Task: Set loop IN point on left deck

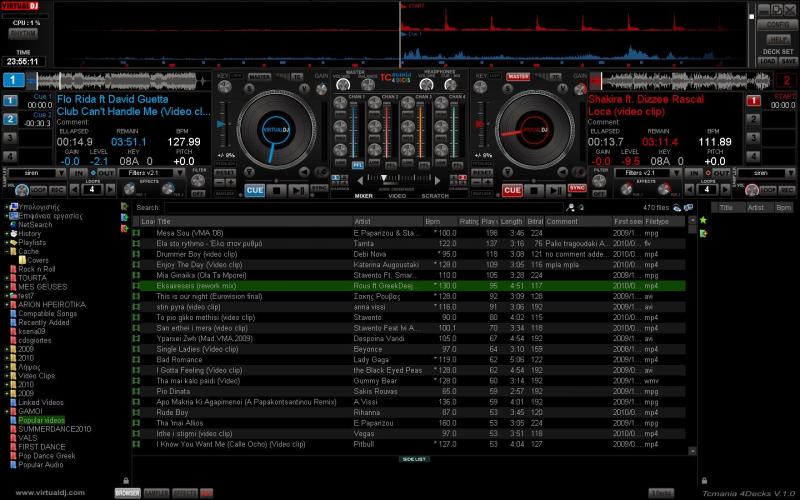Action: tap(79, 173)
